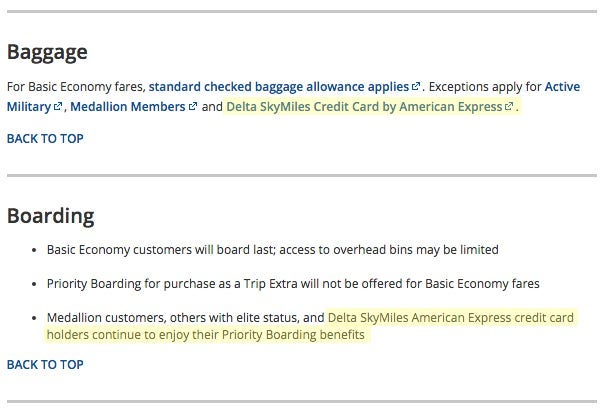Click bullet marker before 'Basic Economy customers'
Screen dimensions: 607x416
[x=34, y=249]
